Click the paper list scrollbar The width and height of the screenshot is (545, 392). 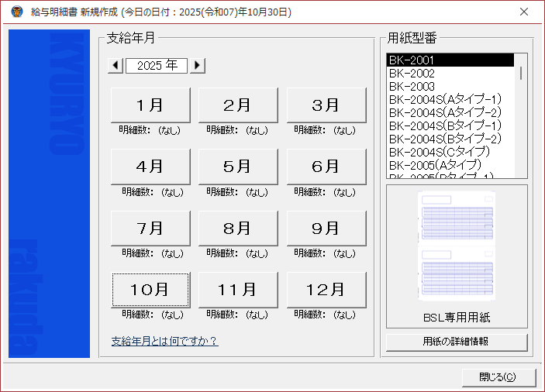pos(521,116)
